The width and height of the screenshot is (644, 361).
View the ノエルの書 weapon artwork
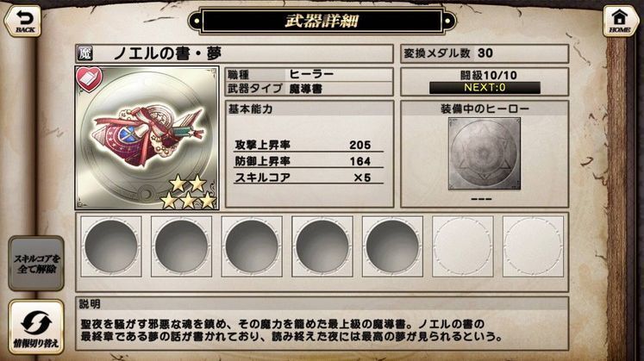pos(147,138)
